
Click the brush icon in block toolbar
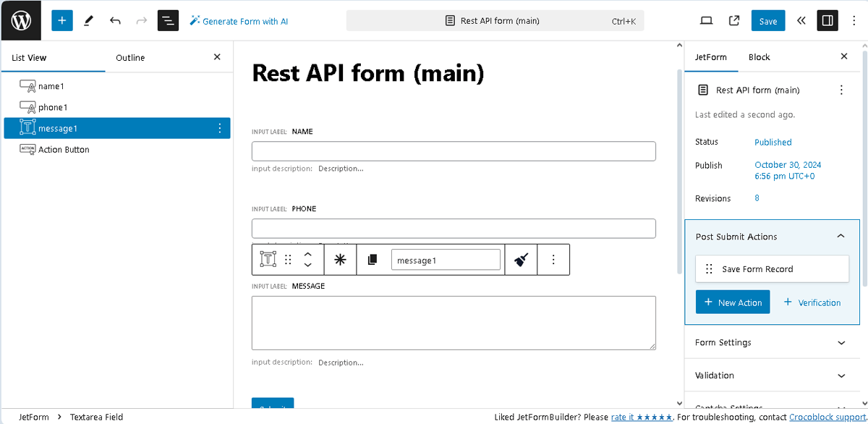point(521,260)
